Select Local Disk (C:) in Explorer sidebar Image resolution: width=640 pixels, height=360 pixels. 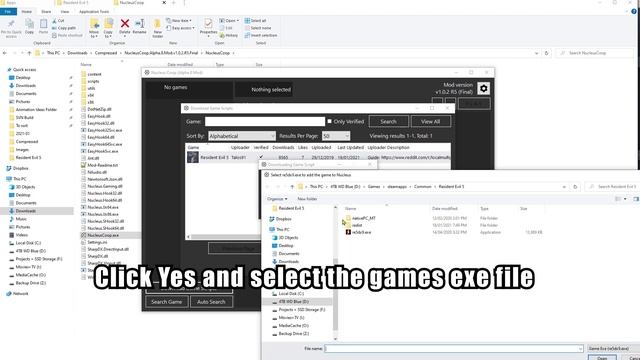28,243
